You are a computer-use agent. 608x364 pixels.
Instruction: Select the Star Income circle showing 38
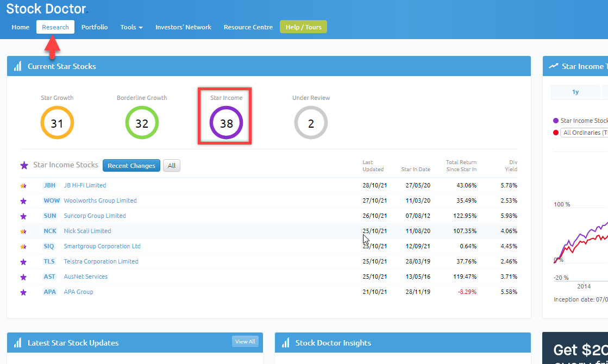(x=227, y=123)
